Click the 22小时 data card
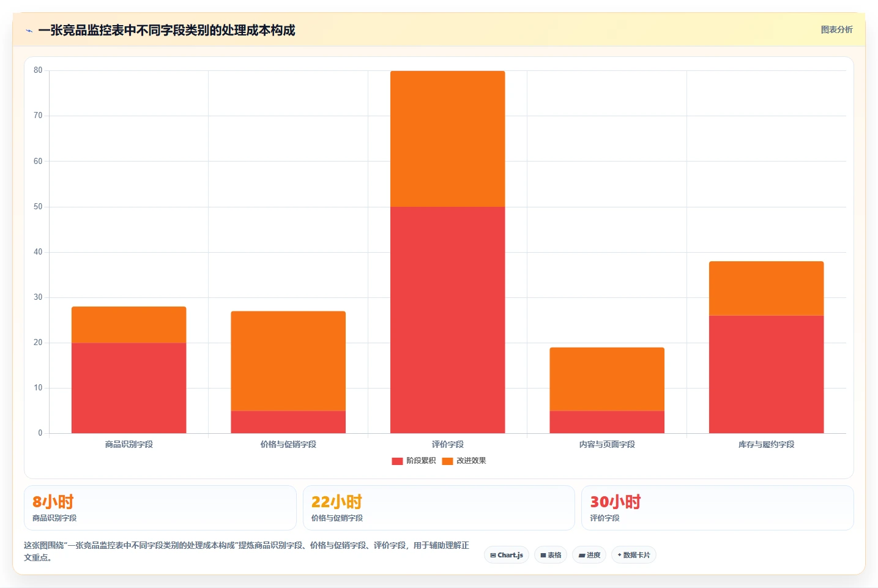 [439, 508]
